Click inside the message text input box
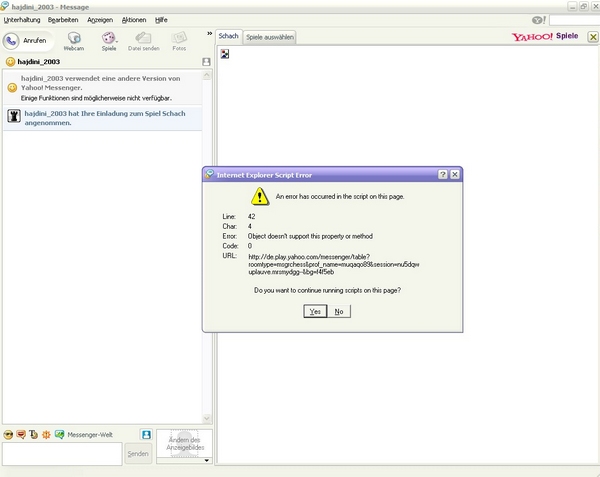The width and height of the screenshot is (600, 477). pos(62,454)
